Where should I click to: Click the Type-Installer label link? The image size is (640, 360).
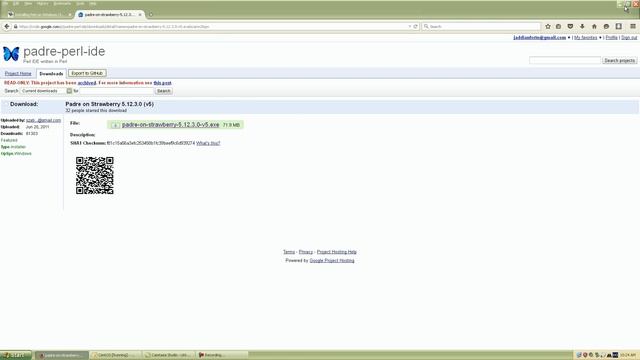tap(13, 147)
